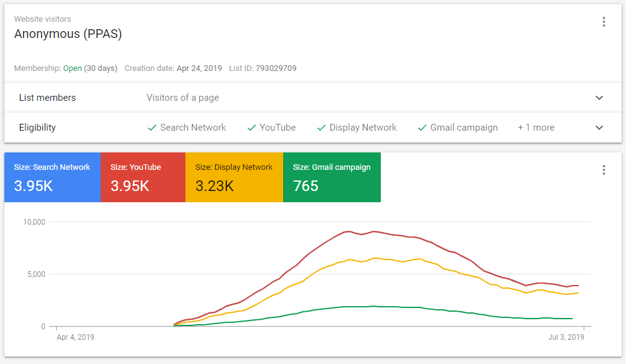Click the Search Network eligibility checkmark
The image size is (626, 364).
click(152, 128)
